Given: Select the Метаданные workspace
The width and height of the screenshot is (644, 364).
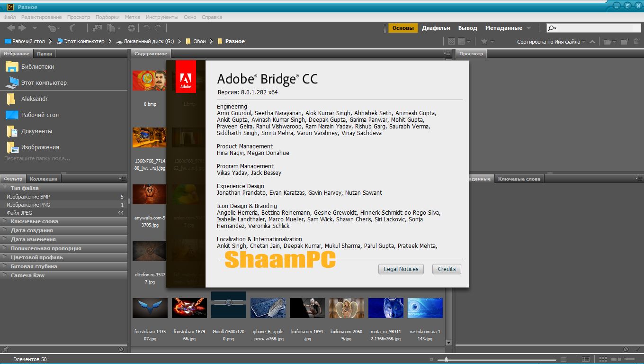Looking at the screenshot, I should point(503,28).
